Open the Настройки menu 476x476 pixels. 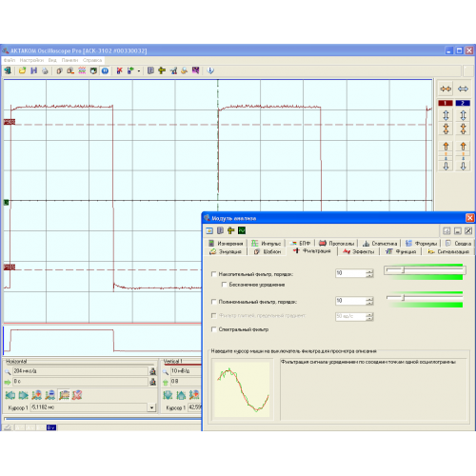pos(31,60)
